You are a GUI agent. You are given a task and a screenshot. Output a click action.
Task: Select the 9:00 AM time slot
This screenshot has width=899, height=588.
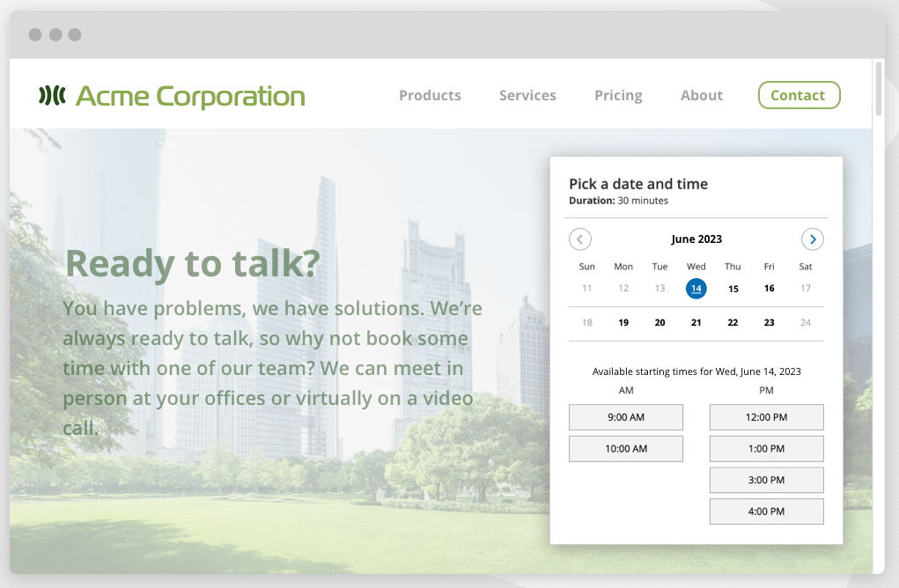coord(626,417)
